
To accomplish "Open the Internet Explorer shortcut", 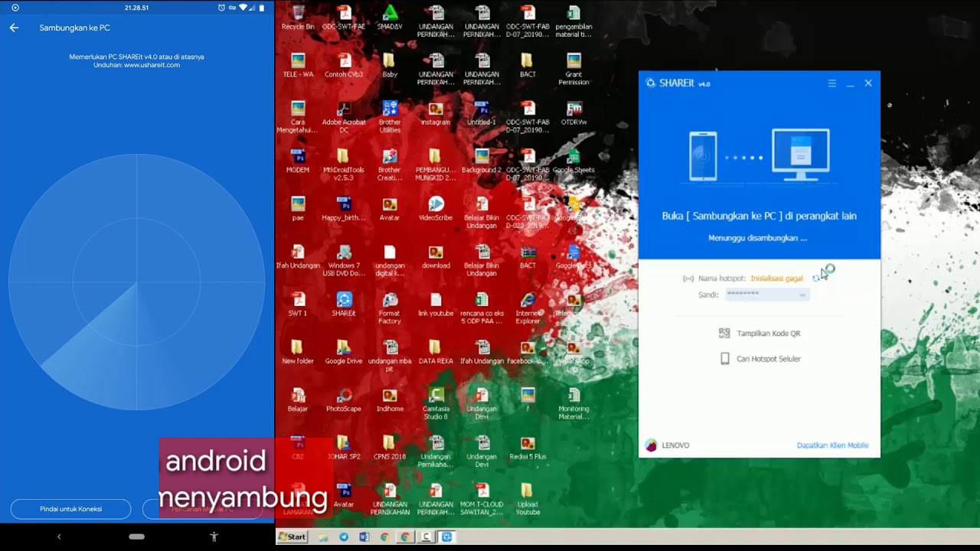I will (x=528, y=308).
